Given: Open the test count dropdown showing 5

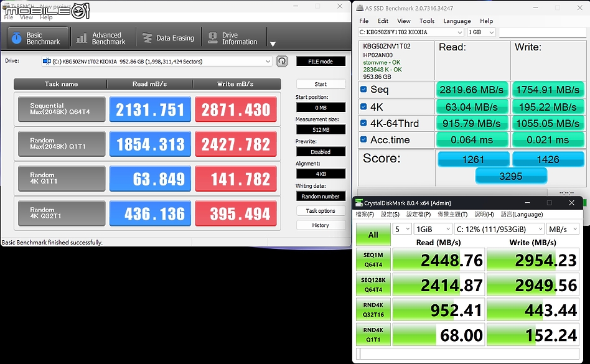Looking at the screenshot, I should click(402, 229).
